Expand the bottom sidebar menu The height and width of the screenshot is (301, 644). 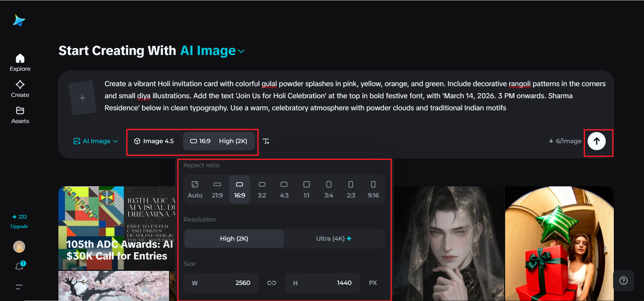[x=19, y=287]
